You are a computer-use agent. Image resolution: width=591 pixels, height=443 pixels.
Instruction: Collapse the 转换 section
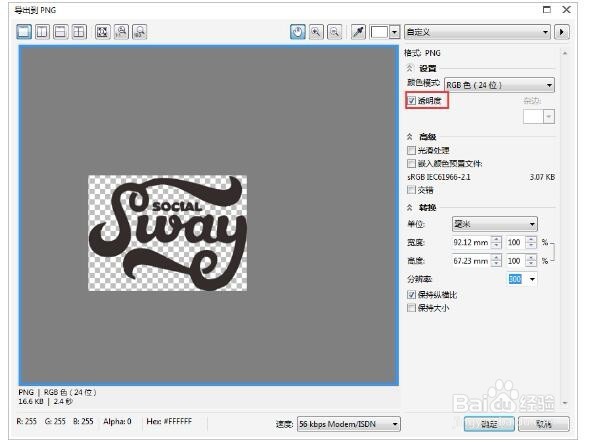point(410,207)
